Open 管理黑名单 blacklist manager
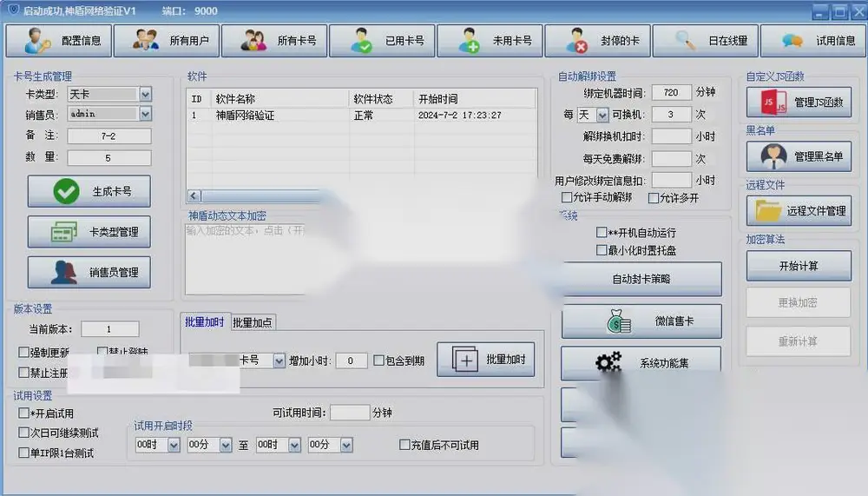 799,156
